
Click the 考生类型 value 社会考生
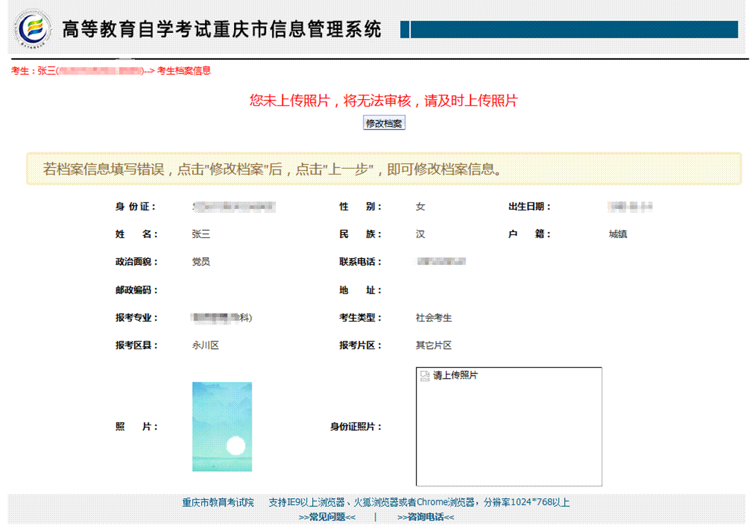(x=433, y=318)
